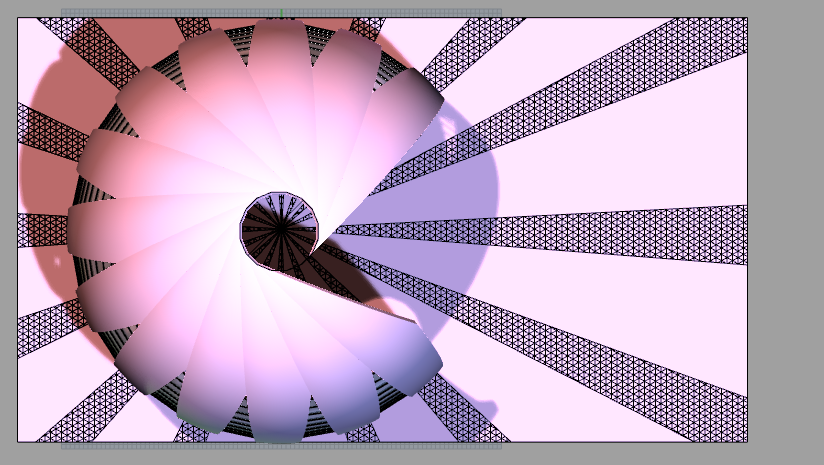Select the small green marker above the canvas
824x465 pixels.
point(281,13)
